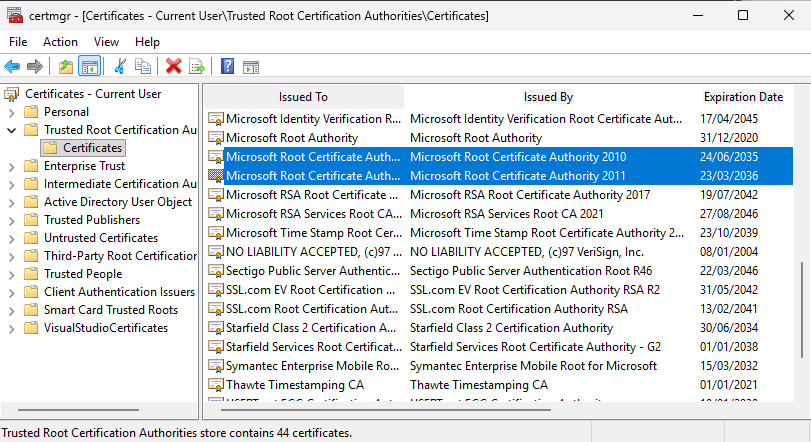This screenshot has width=811, height=442.
Task: Expand the Untrusted Certificates node
Action: [x=11, y=239]
